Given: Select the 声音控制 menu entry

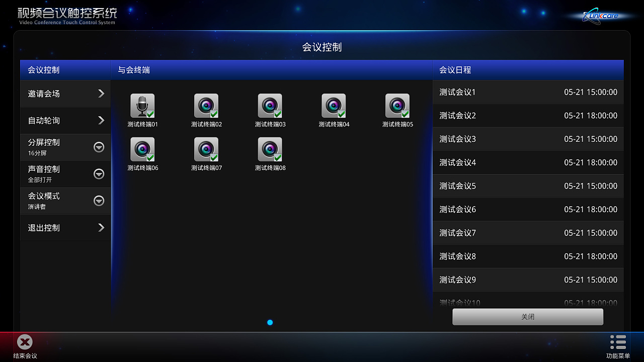Looking at the screenshot, I should 65,174.
